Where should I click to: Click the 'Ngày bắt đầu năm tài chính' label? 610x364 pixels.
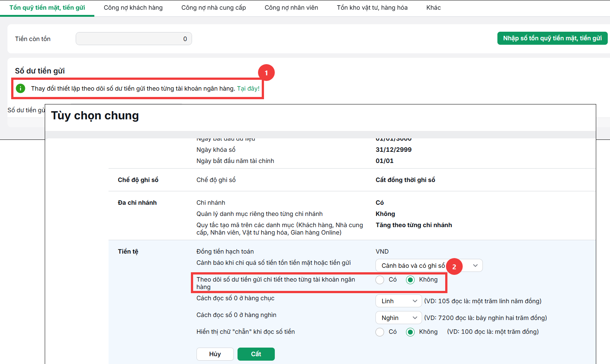pyautogui.click(x=235, y=161)
